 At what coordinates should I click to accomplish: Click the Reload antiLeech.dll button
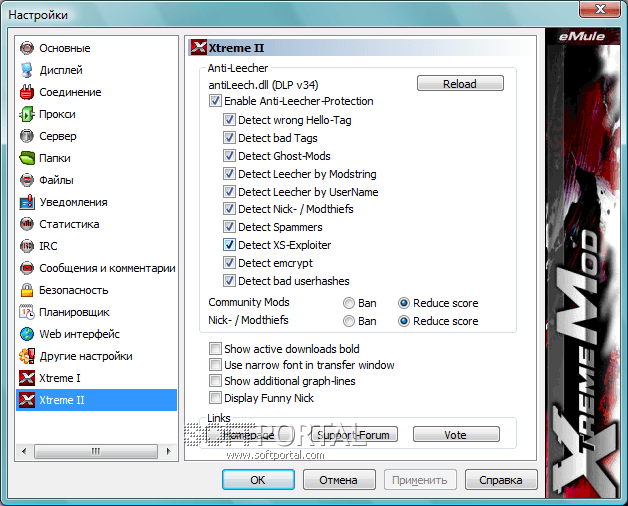[460, 83]
